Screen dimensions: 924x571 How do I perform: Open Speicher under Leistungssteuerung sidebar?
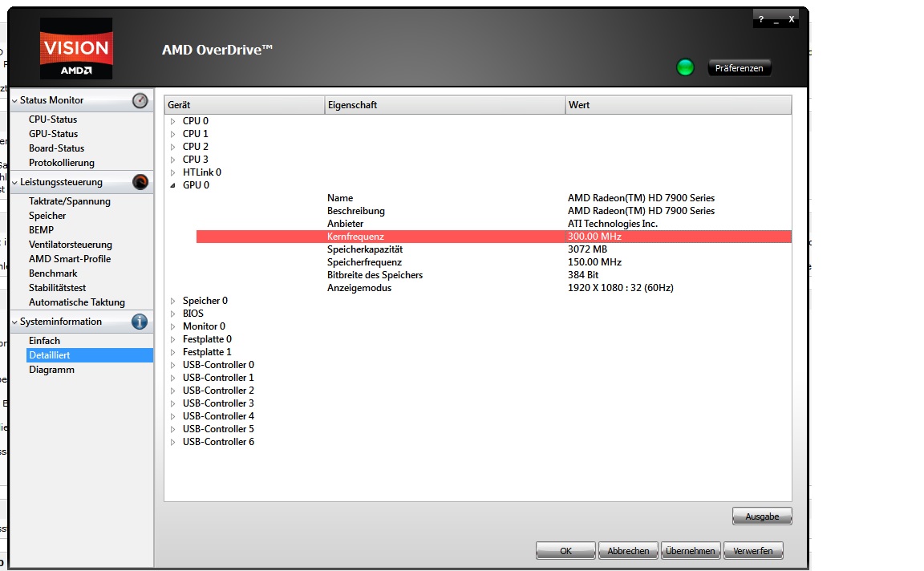point(47,216)
